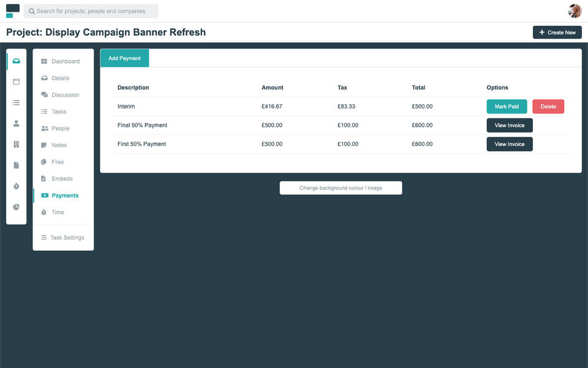Click the inbox tray icon in left rail

click(17, 61)
